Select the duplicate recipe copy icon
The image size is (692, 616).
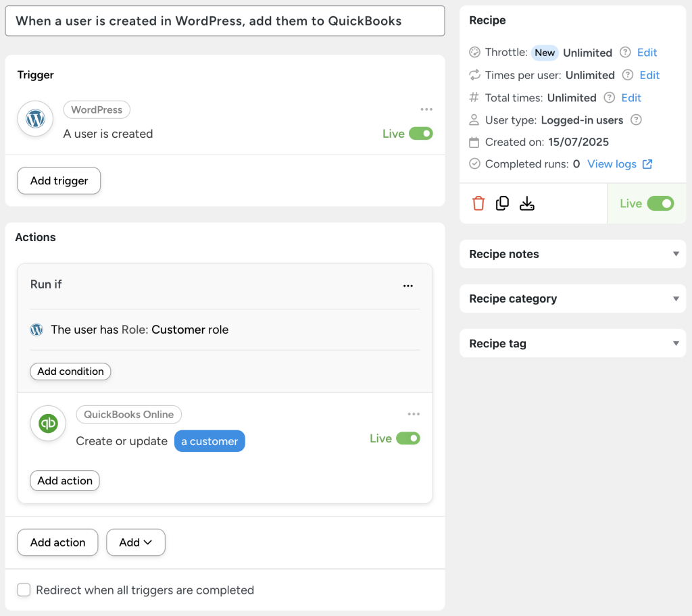502,203
